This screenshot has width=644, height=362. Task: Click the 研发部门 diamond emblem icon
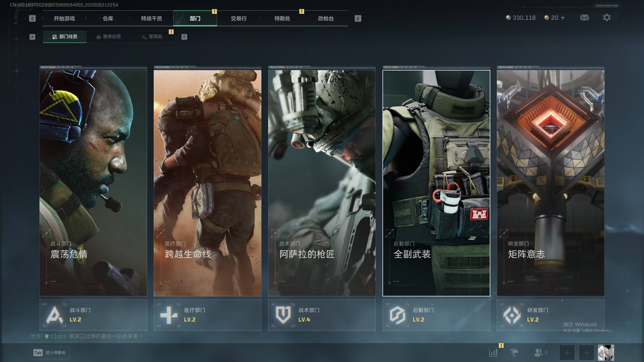pos(512,315)
